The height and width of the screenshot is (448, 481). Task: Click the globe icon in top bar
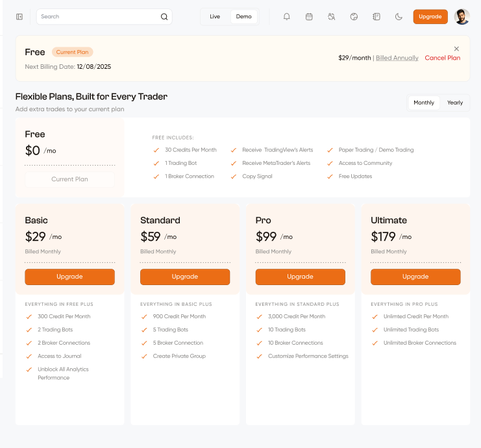(354, 17)
